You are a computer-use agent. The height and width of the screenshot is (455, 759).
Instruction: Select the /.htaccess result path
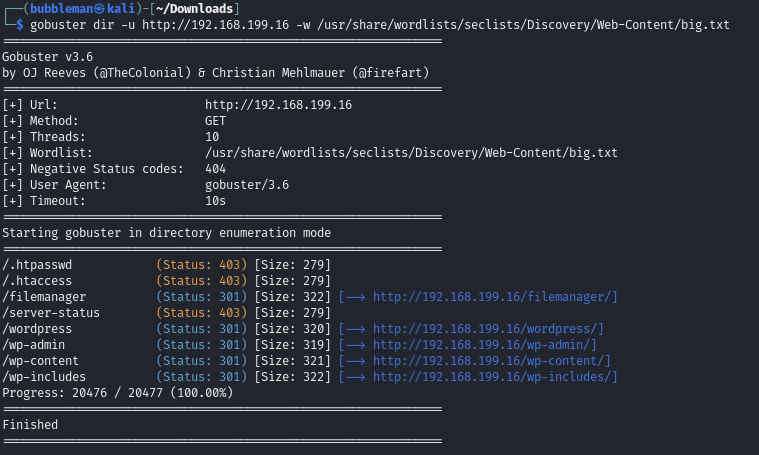[37, 281]
